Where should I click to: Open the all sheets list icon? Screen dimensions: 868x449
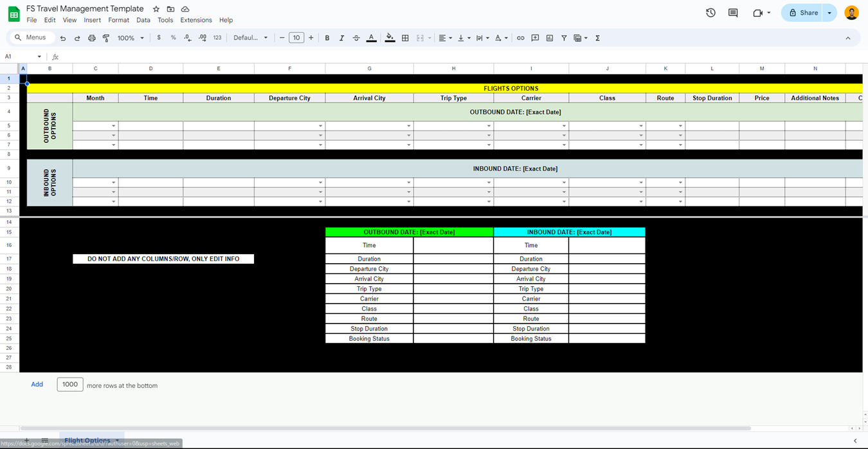(x=45, y=441)
